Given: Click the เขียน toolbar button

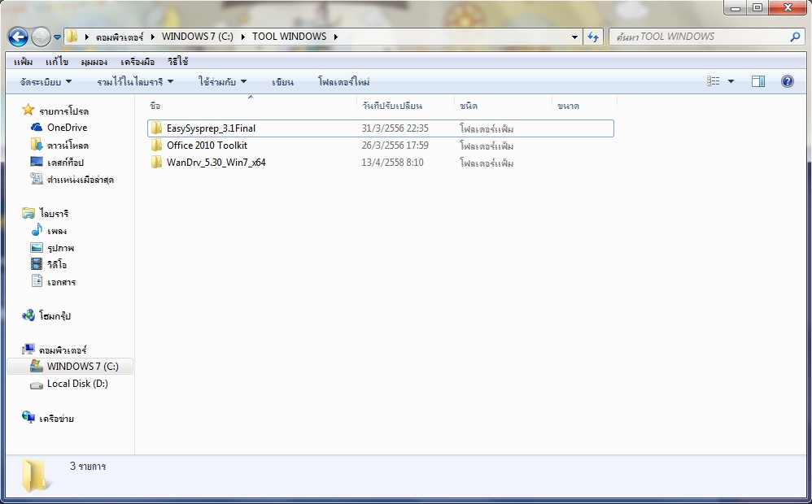Looking at the screenshot, I should 282,82.
